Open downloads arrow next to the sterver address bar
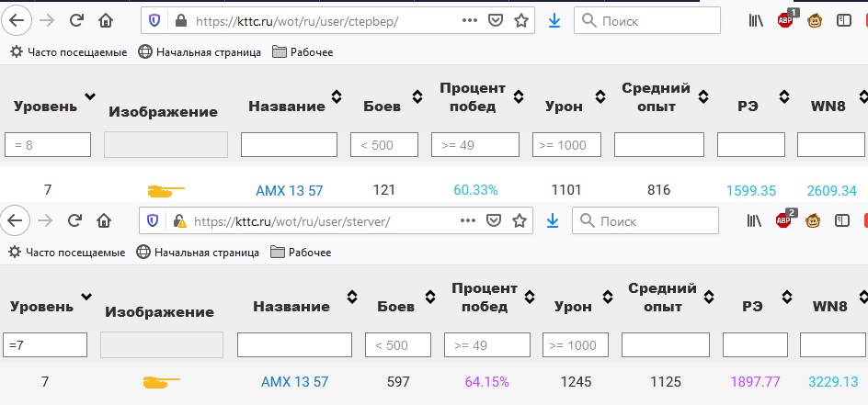The width and height of the screenshot is (868, 405). [552, 220]
